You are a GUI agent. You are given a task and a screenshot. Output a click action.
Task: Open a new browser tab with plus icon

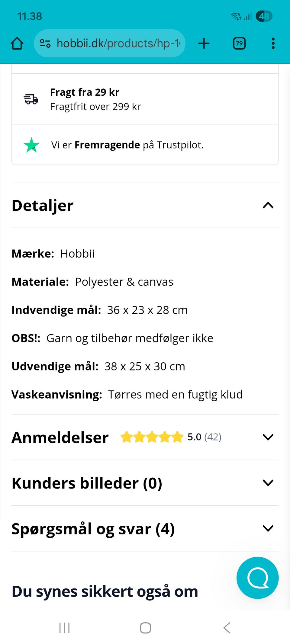(204, 43)
